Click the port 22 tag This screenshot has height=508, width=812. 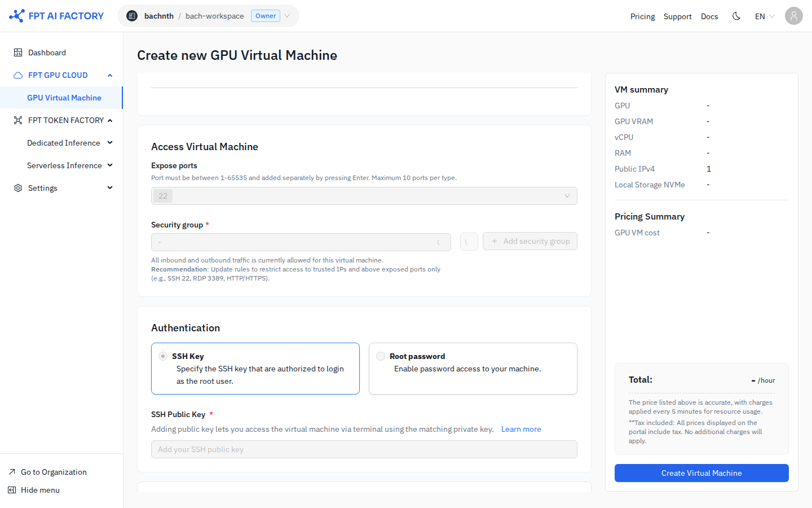pyautogui.click(x=163, y=196)
